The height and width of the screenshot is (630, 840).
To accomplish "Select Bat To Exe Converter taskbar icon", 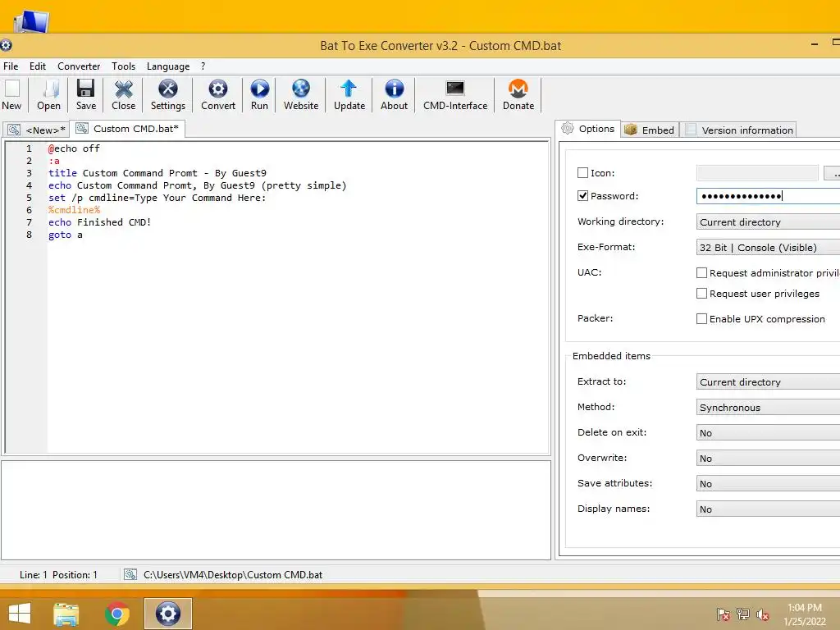I will click(x=167, y=614).
